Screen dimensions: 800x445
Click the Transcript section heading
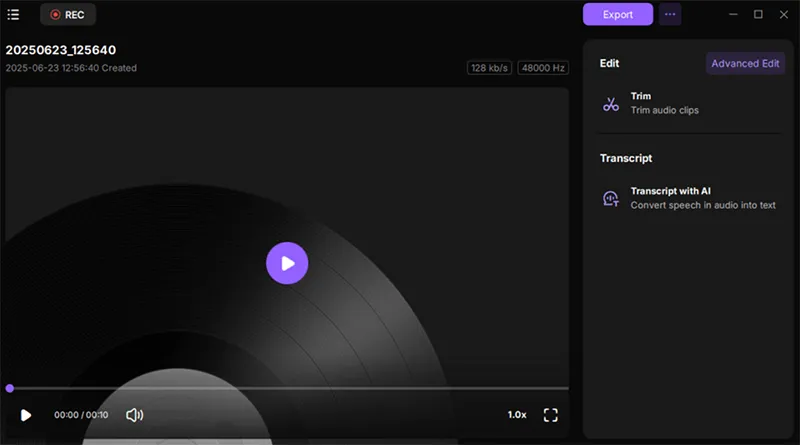click(x=626, y=158)
